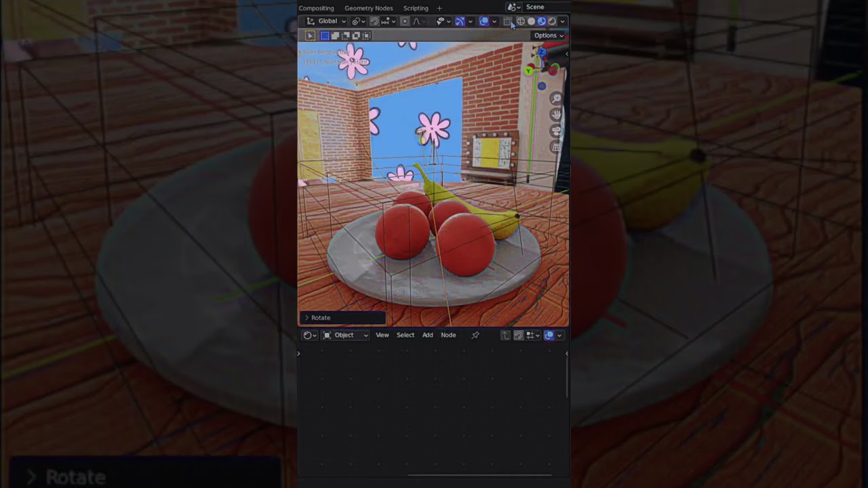Toggle the pin icon in node editor

pos(475,335)
